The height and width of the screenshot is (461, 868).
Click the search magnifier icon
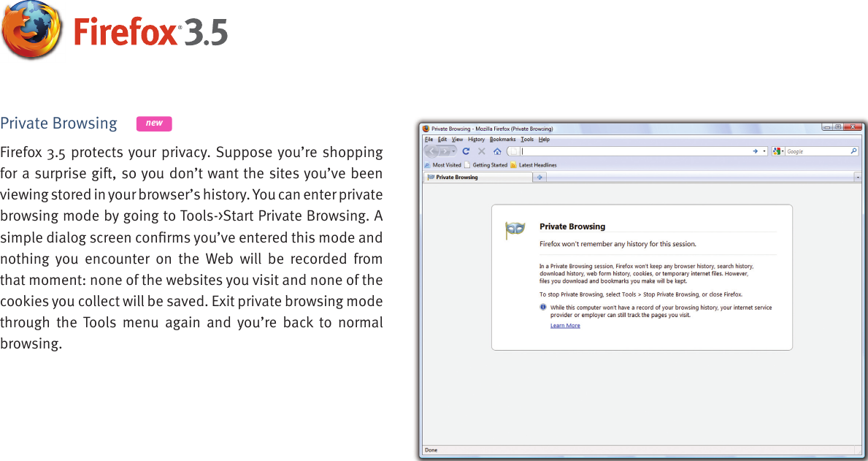[853, 151]
